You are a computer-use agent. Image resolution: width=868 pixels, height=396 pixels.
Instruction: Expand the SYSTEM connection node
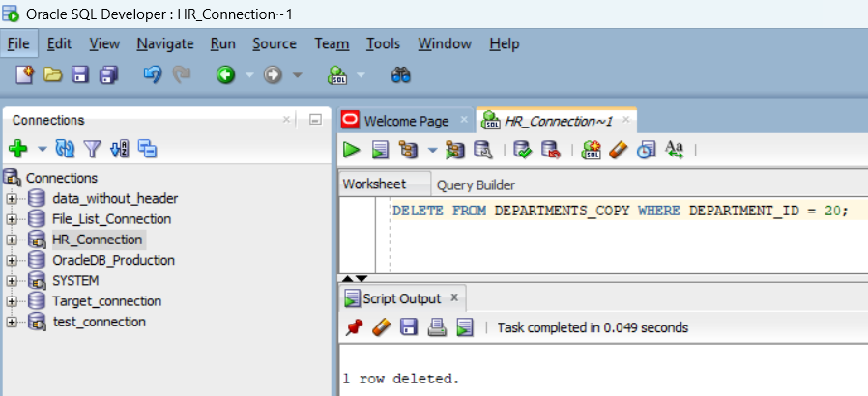coord(13,281)
